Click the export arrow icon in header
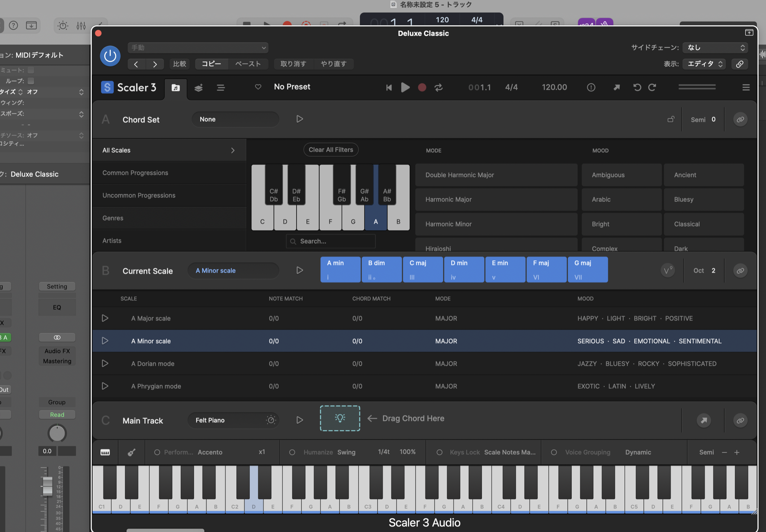 (617, 88)
